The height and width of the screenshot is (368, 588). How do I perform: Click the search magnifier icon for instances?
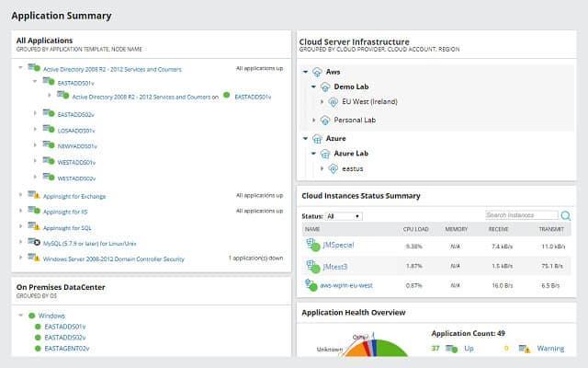566,215
